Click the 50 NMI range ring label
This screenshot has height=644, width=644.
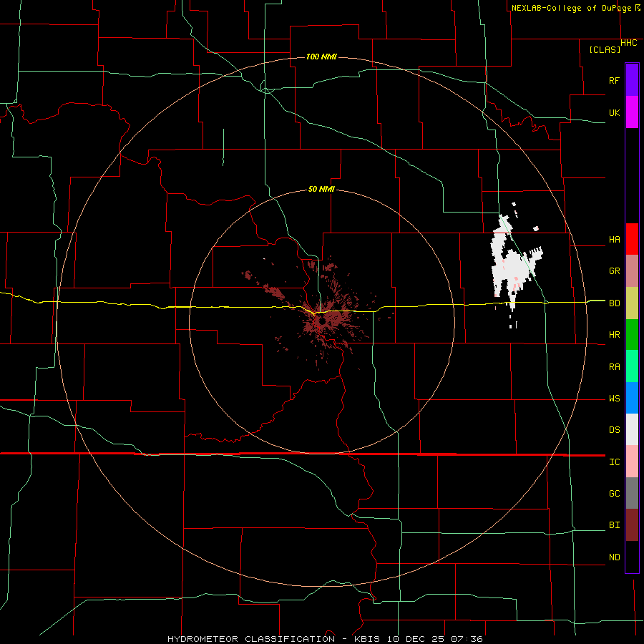(321, 189)
